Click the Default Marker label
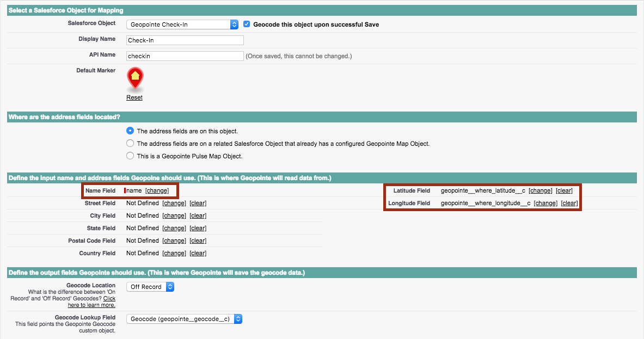 [96, 71]
